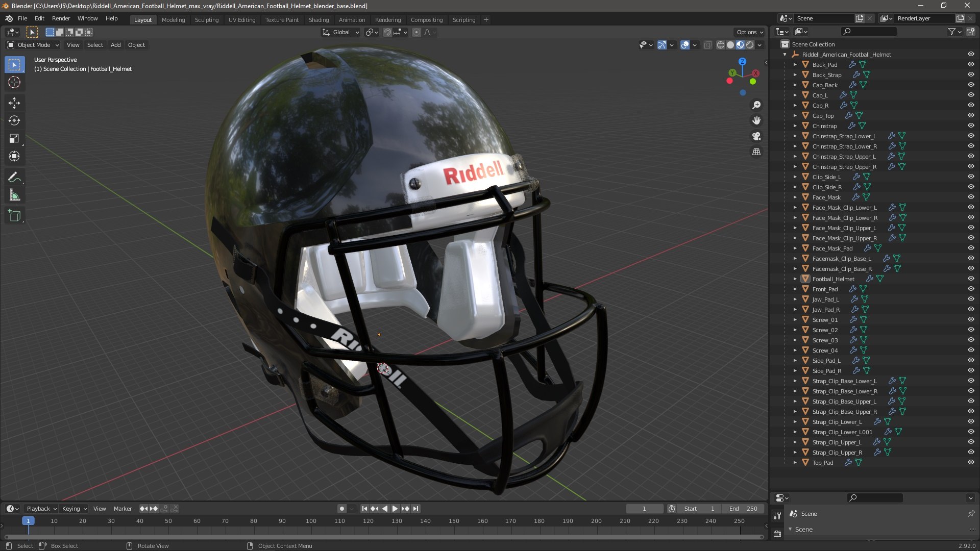Select the Annotate tool

tap(14, 178)
